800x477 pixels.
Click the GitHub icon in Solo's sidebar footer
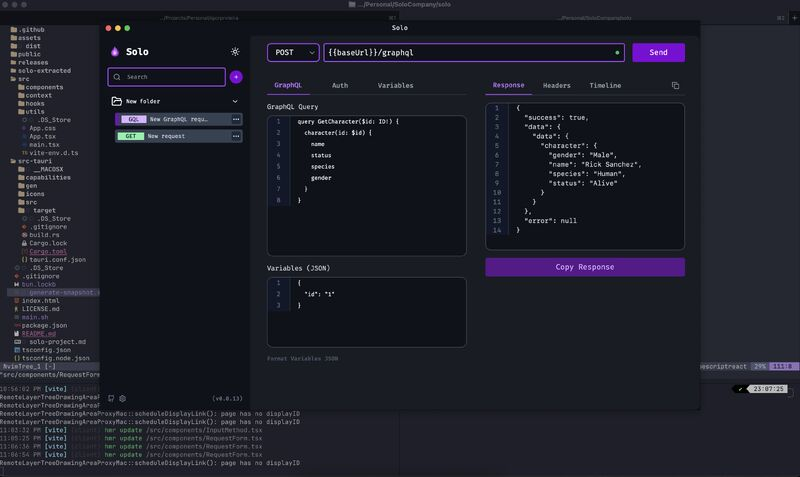(111, 398)
